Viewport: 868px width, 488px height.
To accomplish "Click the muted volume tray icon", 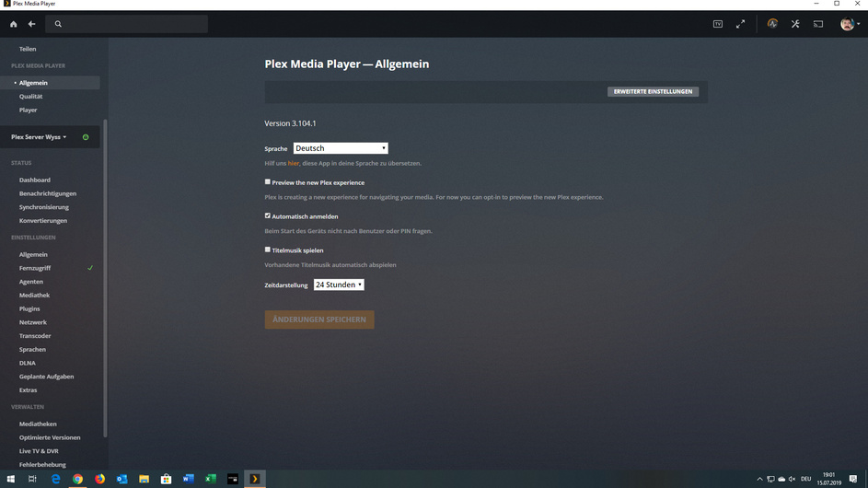I will (x=793, y=479).
